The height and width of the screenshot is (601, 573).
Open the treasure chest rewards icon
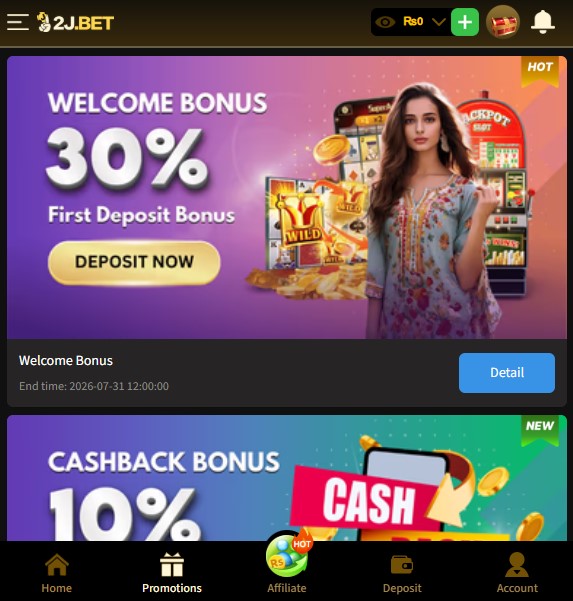point(502,22)
